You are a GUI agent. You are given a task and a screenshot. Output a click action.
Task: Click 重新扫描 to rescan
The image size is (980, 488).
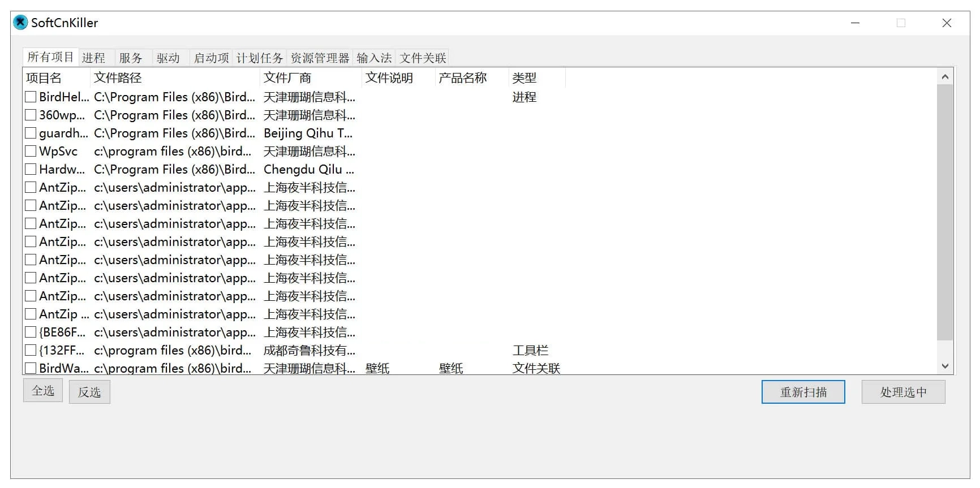[x=803, y=392]
